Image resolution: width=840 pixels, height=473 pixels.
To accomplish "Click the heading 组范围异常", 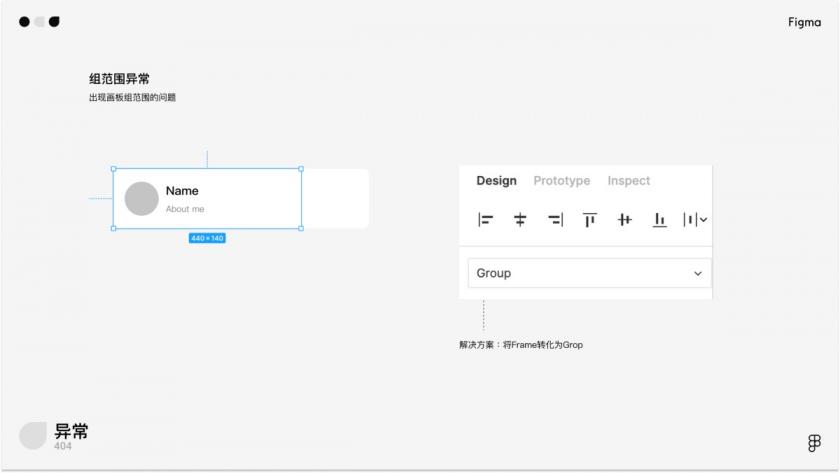I will (119, 79).
